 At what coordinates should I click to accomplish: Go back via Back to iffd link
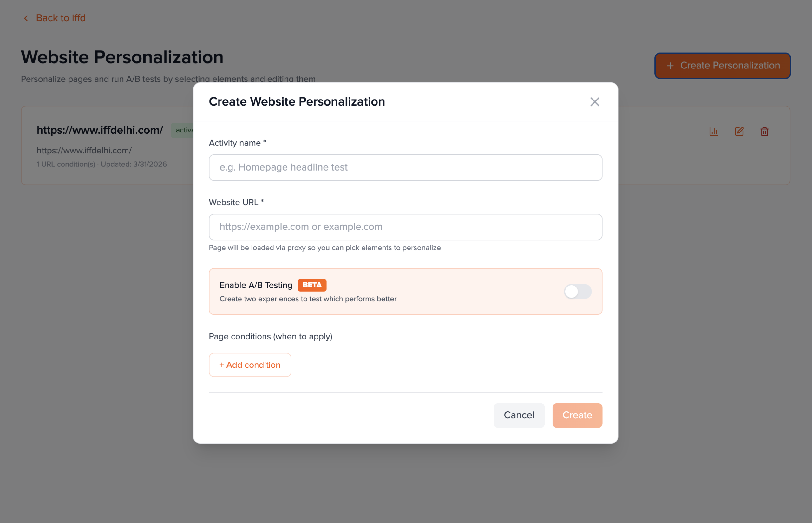(61, 18)
